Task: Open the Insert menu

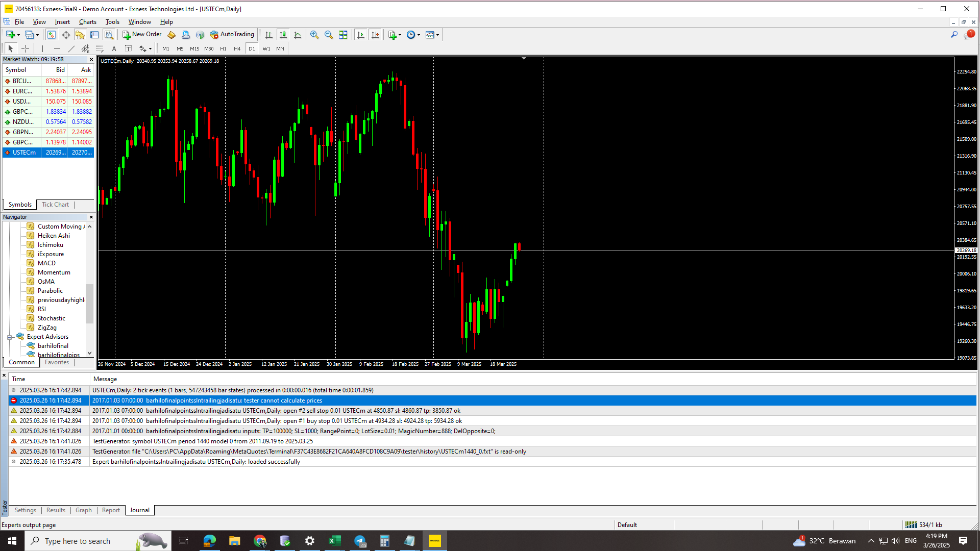Action: coord(62,22)
